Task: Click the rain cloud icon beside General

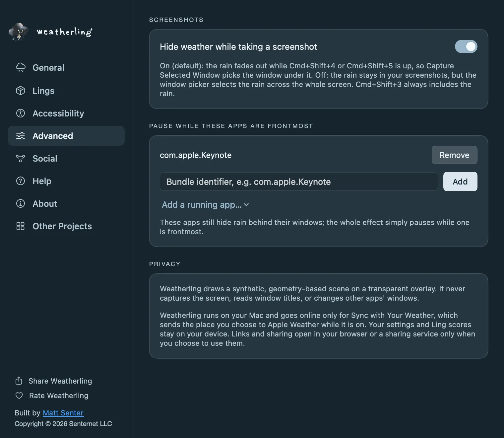Action: [21, 67]
